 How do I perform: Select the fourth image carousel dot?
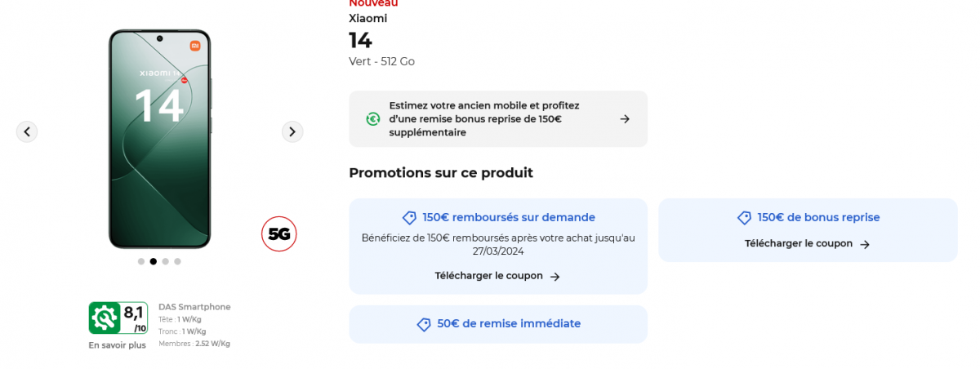tap(177, 261)
